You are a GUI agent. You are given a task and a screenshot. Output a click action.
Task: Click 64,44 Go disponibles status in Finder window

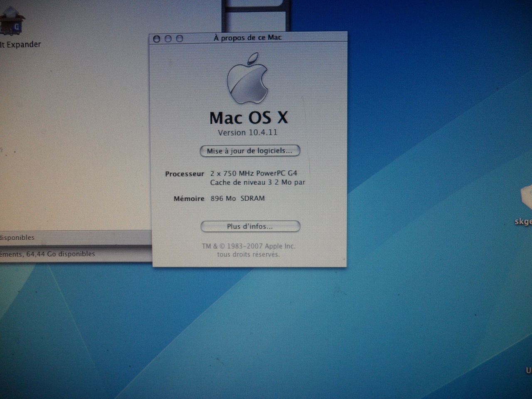[x=61, y=254]
